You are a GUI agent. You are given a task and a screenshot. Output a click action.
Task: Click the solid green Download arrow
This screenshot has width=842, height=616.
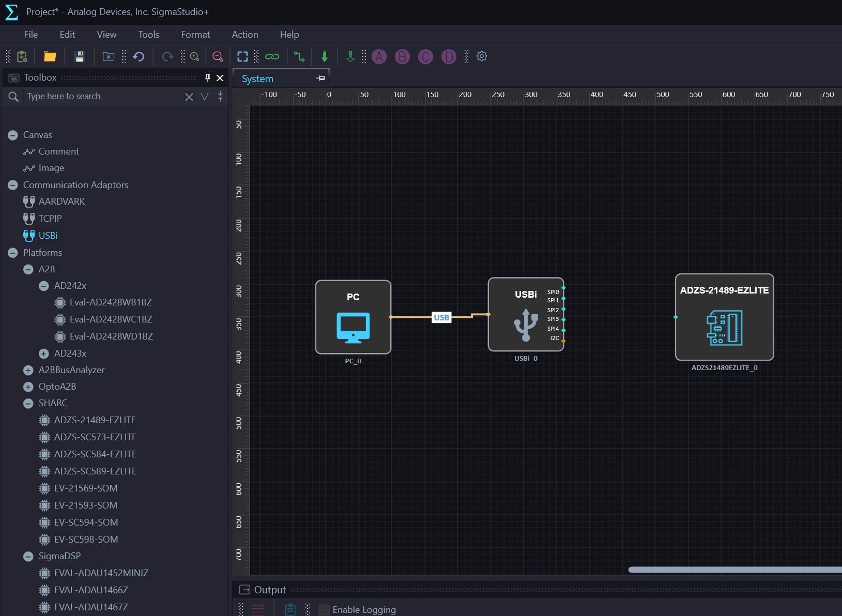pos(325,56)
